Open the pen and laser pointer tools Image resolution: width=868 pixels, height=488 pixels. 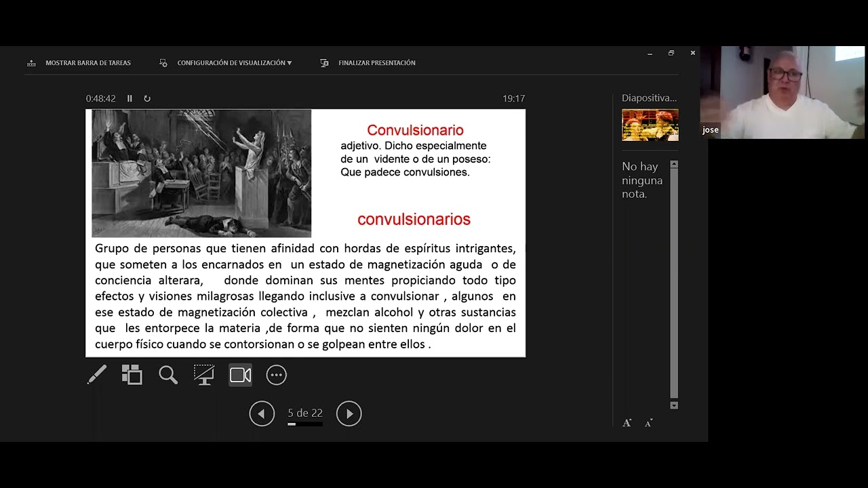[x=97, y=375]
